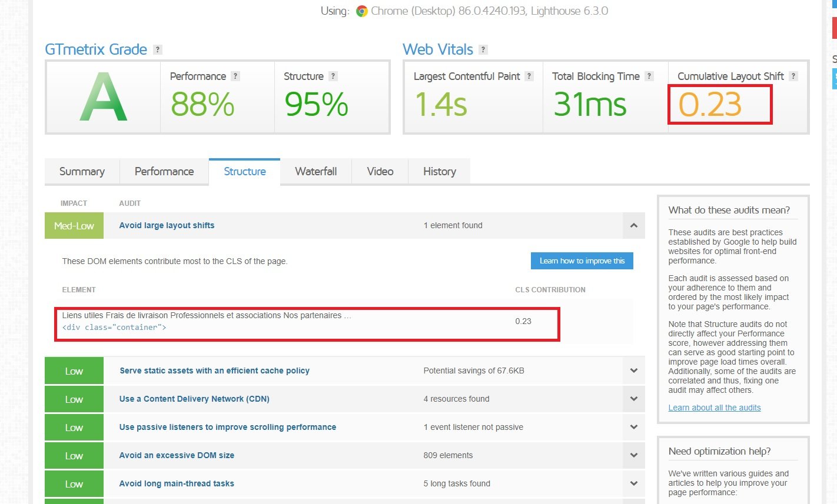Click Low impact badge for cache policy row
Viewport: 837px width, 504px height.
(74, 371)
